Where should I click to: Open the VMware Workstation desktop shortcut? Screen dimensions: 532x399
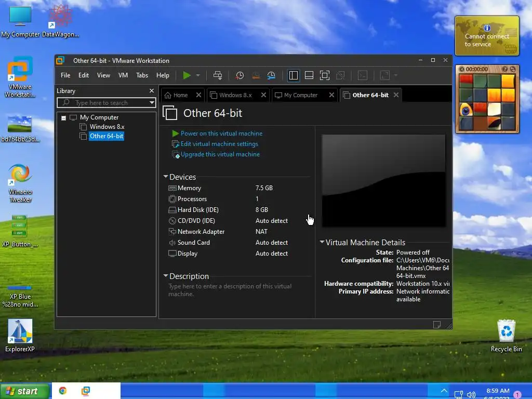click(x=20, y=77)
